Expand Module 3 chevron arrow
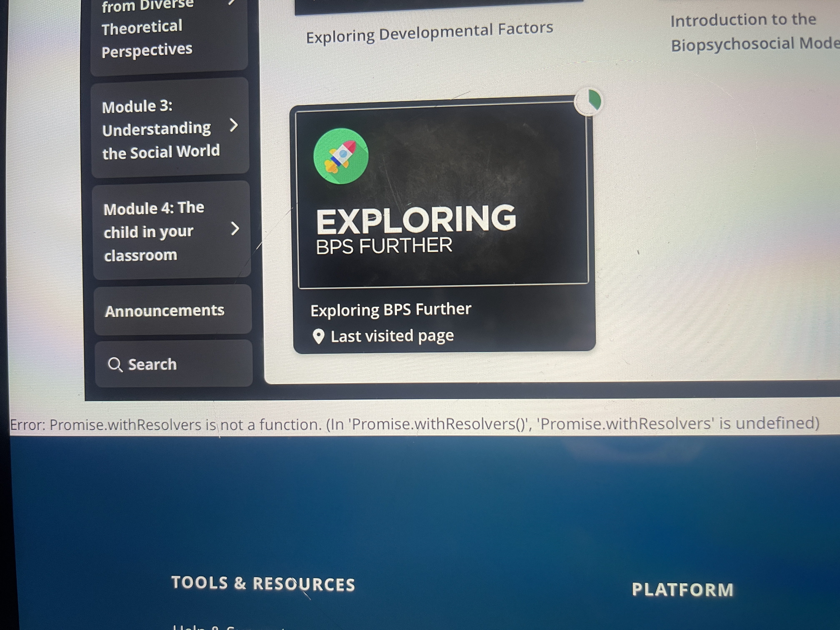Image resolution: width=840 pixels, height=630 pixels. (x=234, y=125)
